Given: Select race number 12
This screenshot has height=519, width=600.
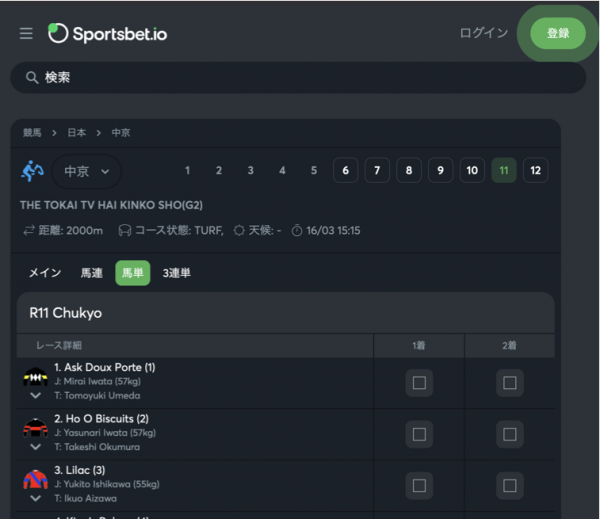Looking at the screenshot, I should point(536,170).
